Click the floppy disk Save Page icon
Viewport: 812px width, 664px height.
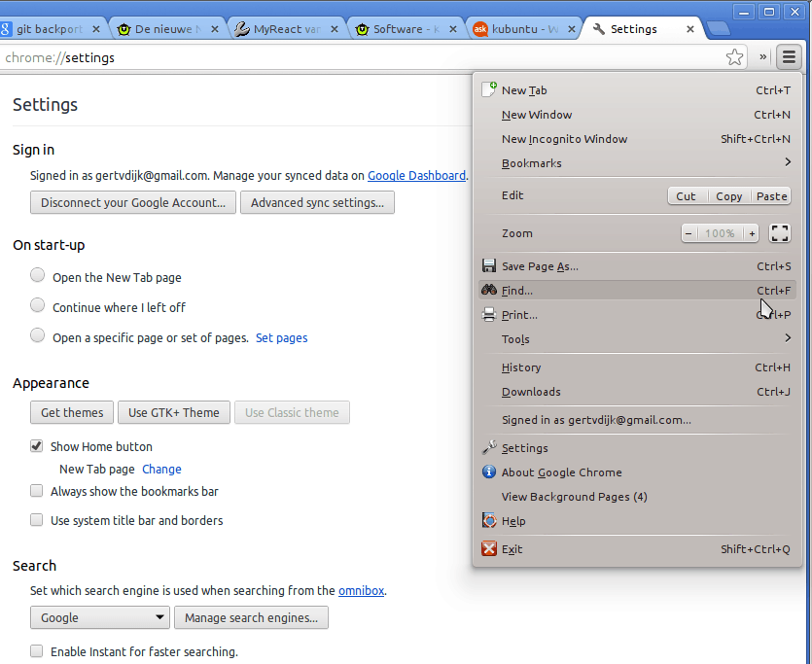point(489,266)
